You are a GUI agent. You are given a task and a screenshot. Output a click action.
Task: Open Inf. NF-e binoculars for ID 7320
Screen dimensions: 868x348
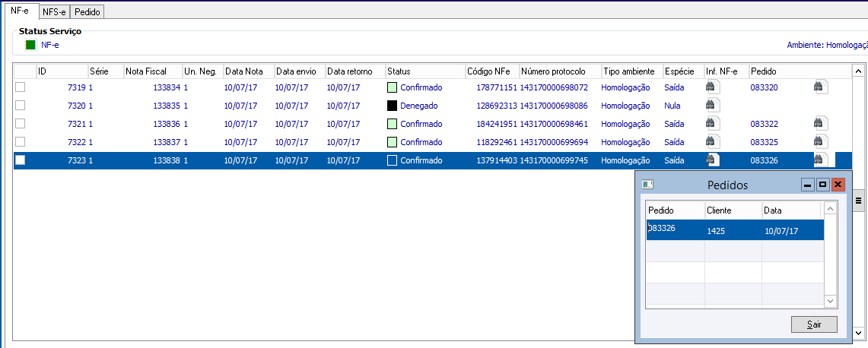pos(711,105)
